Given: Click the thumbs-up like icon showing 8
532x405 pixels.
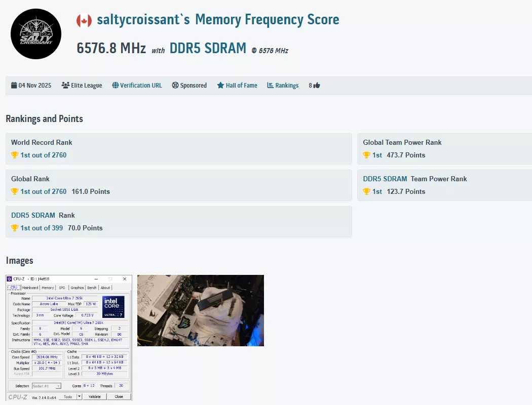Looking at the screenshot, I should (317, 85).
